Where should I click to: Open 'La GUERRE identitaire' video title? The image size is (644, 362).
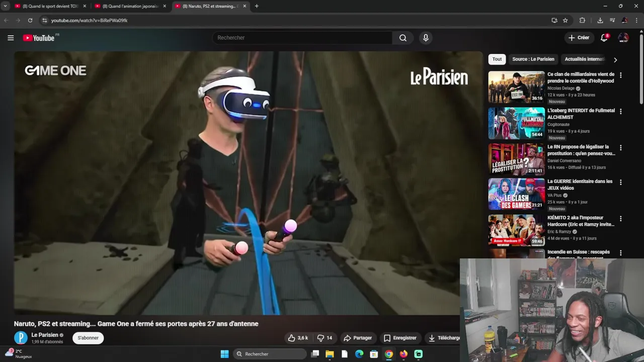[580, 185]
